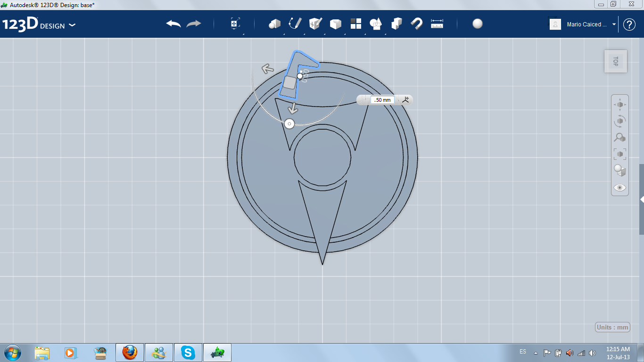Open Windows Live Messenger on the taskbar
Screen dimensions: 644x362
point(159,353)
